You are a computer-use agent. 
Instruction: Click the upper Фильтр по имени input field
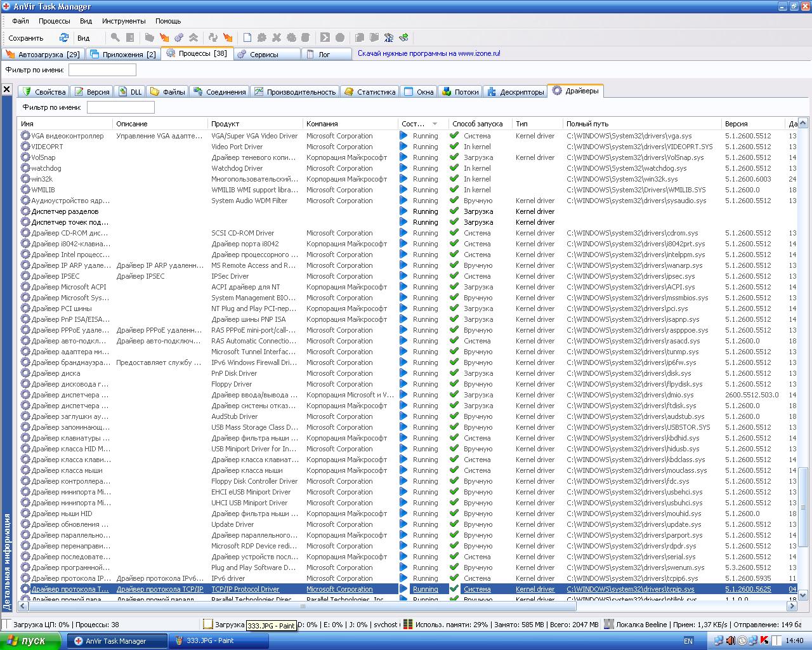click(x=102, y=70)
